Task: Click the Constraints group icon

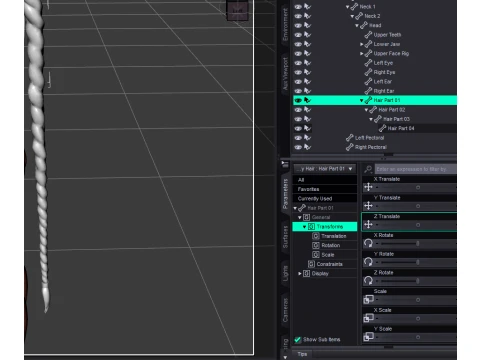Action: click(311, 264)
